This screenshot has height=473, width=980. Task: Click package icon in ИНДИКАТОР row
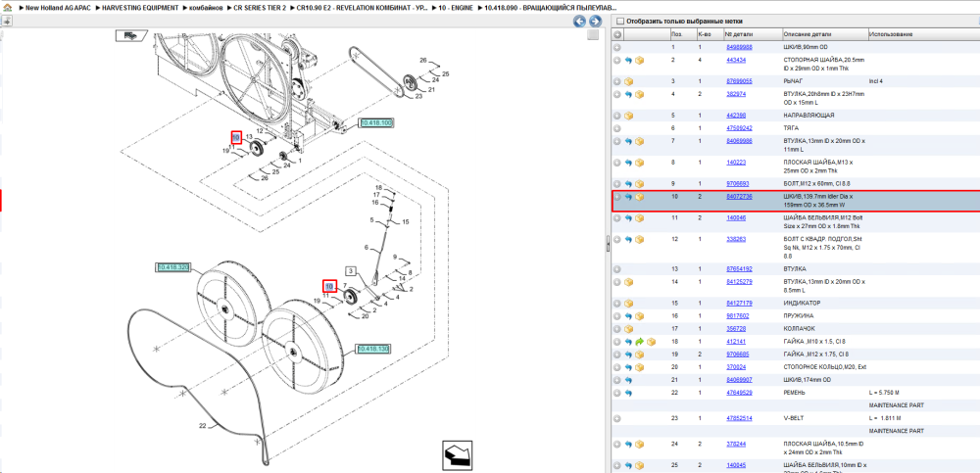629,303
